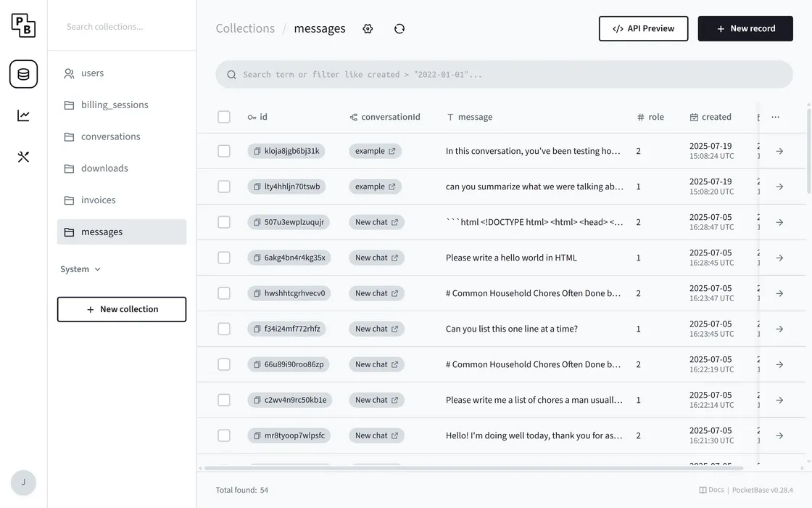
Task: Check the row checkbox for record lty4hhljn70tswb
Action: 224,186
